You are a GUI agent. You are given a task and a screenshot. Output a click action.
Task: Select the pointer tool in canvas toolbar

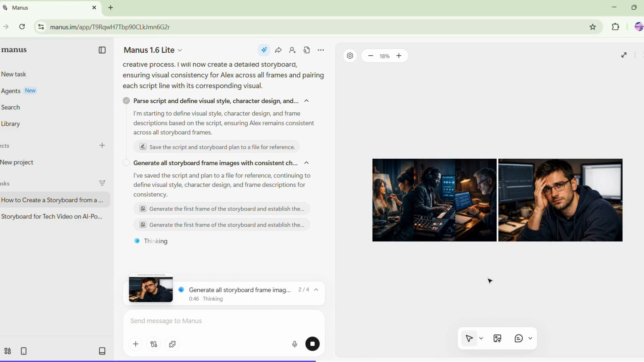pos(469,338)
